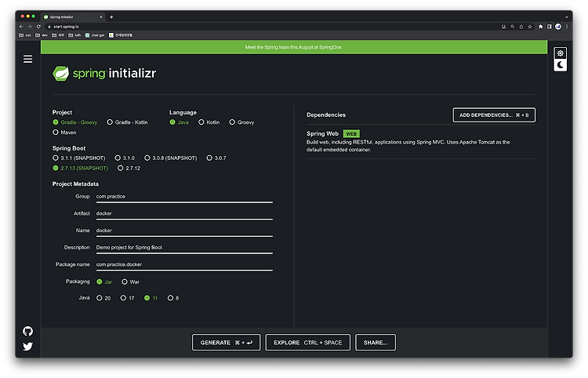The image size is (588, 378).
Task: Open the 'chat gpt' bookmark
Action: (x=95, y=35)
